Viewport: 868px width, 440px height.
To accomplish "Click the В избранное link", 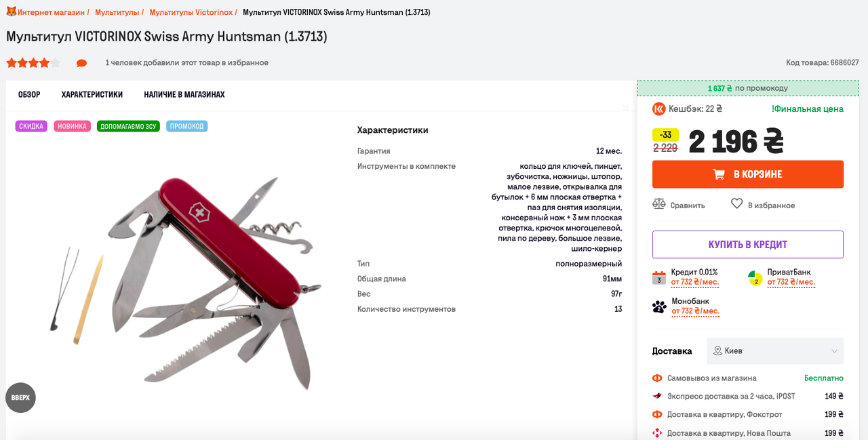I will click(x=772, y=205).
